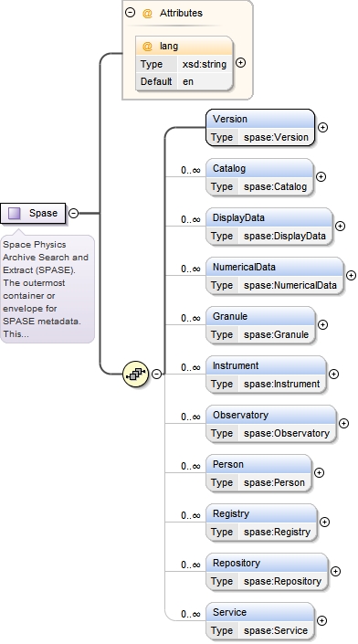Click the @ icon beside lang
This screenshot has width=358, height=644.
[147, 46]
